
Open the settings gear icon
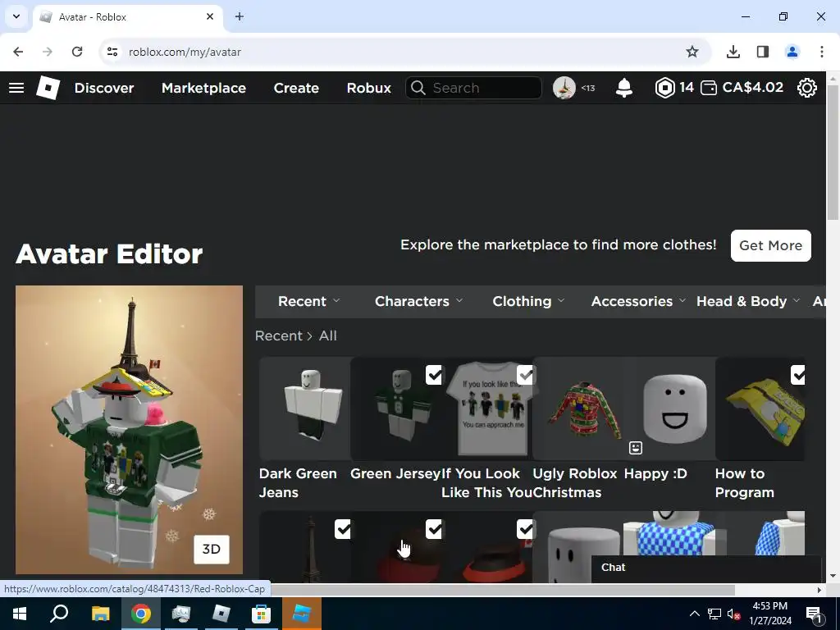(x=807, y=88)
